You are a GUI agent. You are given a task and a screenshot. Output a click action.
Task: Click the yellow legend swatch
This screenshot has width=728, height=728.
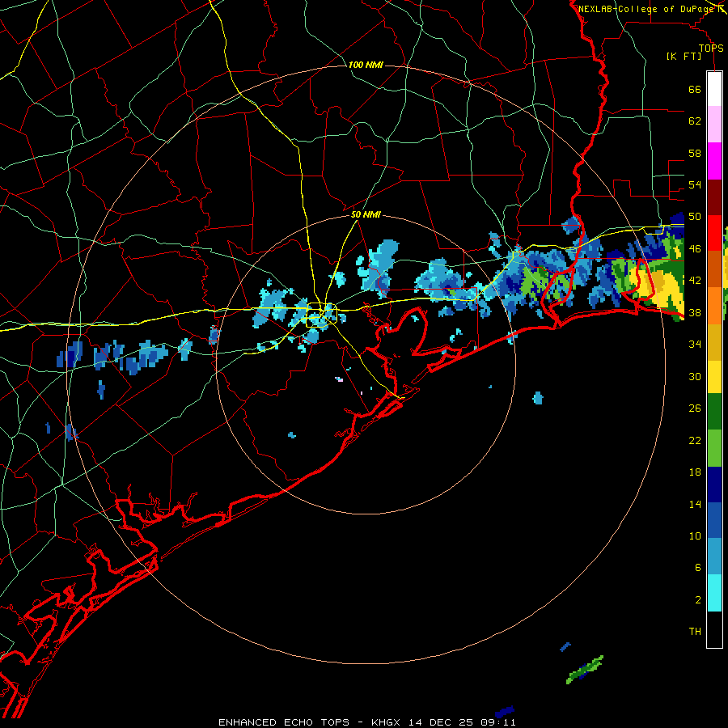click(714, 376)
